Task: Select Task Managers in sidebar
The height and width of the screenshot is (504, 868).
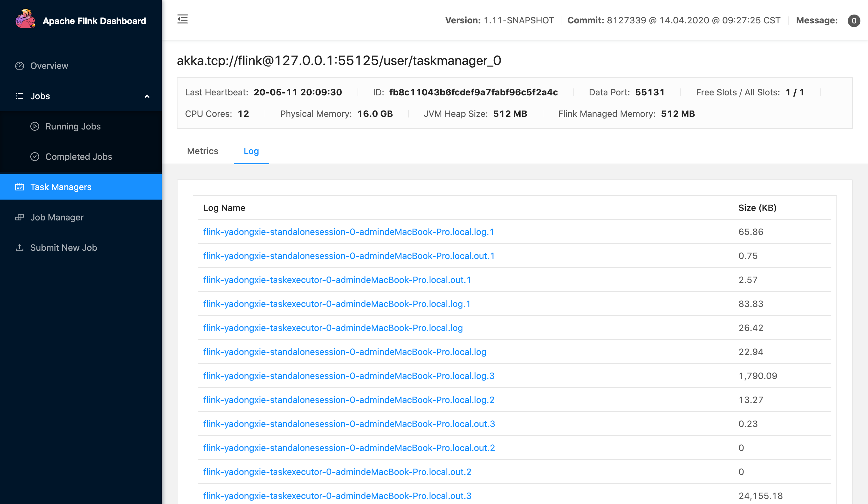Action: 81,187
